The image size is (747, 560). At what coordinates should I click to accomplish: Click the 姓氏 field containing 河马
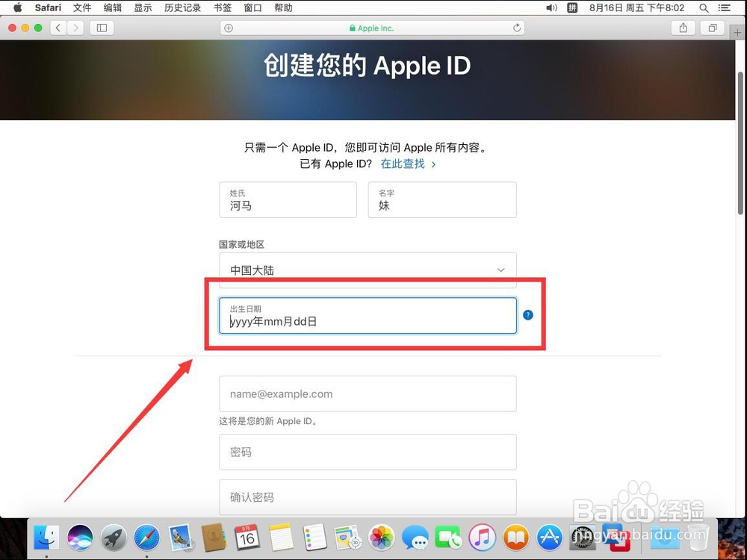point(288,199)
